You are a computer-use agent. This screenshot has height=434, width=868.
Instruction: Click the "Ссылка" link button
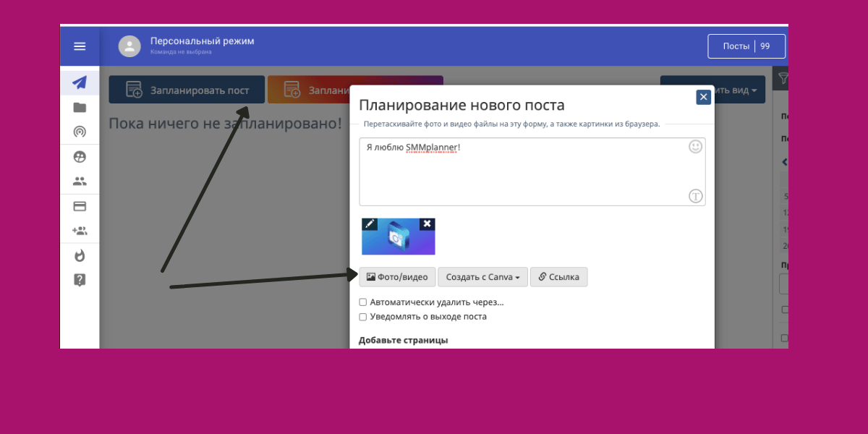[558, 277]
